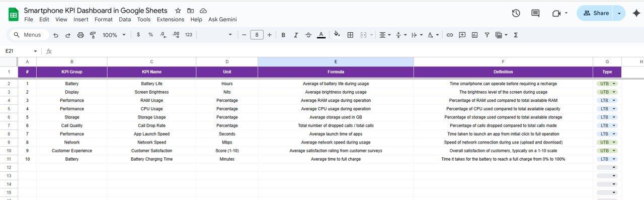The height and width of the screenshot is (200, 644).
Task: Select column E header
Action: [336, 61]
